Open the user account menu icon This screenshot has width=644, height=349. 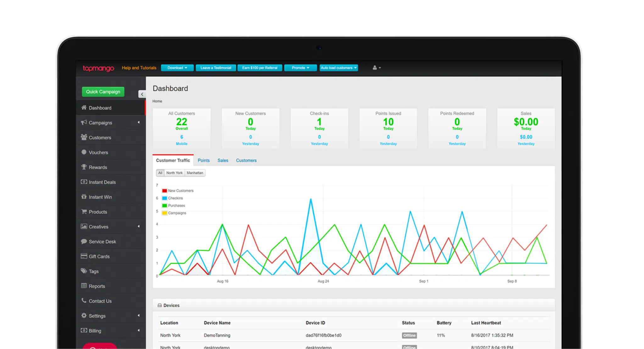click(376, 68)
